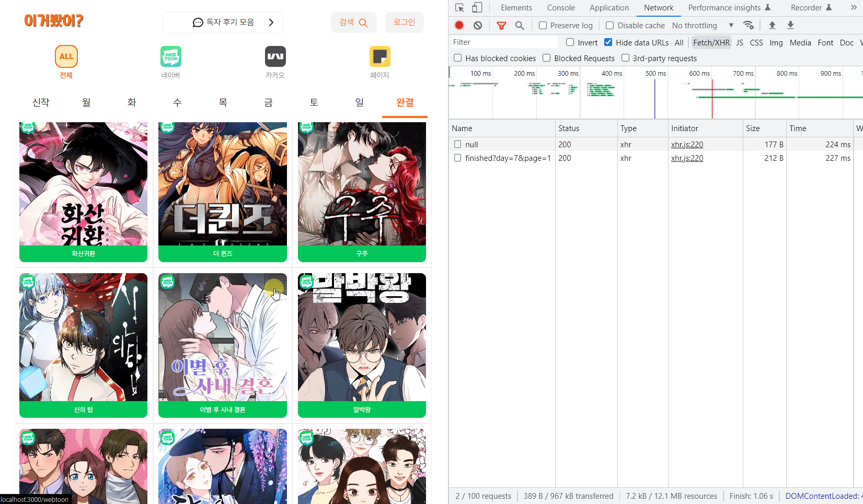Click the search magnifier in 검색 button
The width and height of the screenshot is (863, 504).
[x=363, y=22]
